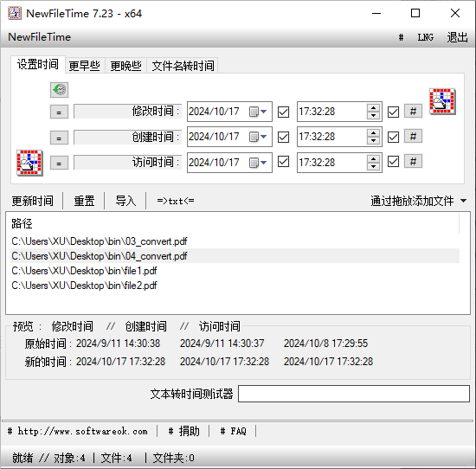The height and width of the screenshot is (469, 476).
Task: Open the 修改时间 date calendar dropdown
Action: [258, 112]
